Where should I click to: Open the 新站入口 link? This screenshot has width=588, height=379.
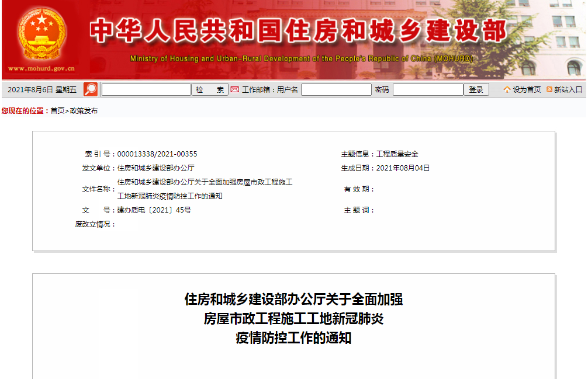coord(568,90)
